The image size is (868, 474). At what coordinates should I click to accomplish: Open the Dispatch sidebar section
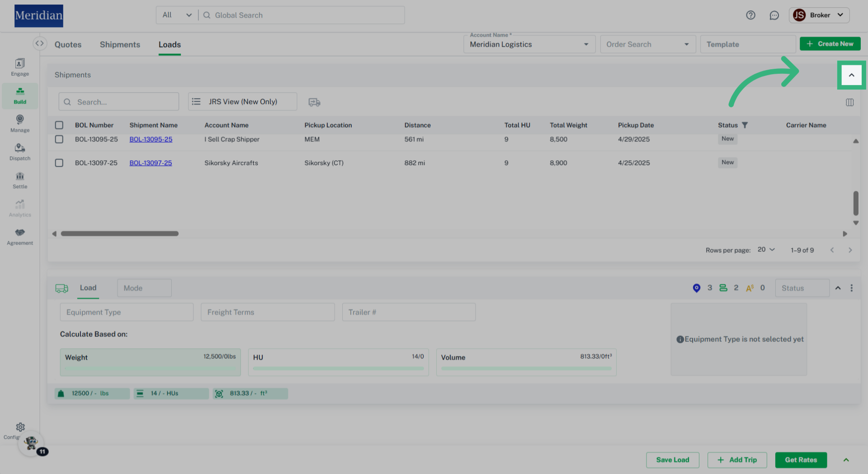point(20,152)
